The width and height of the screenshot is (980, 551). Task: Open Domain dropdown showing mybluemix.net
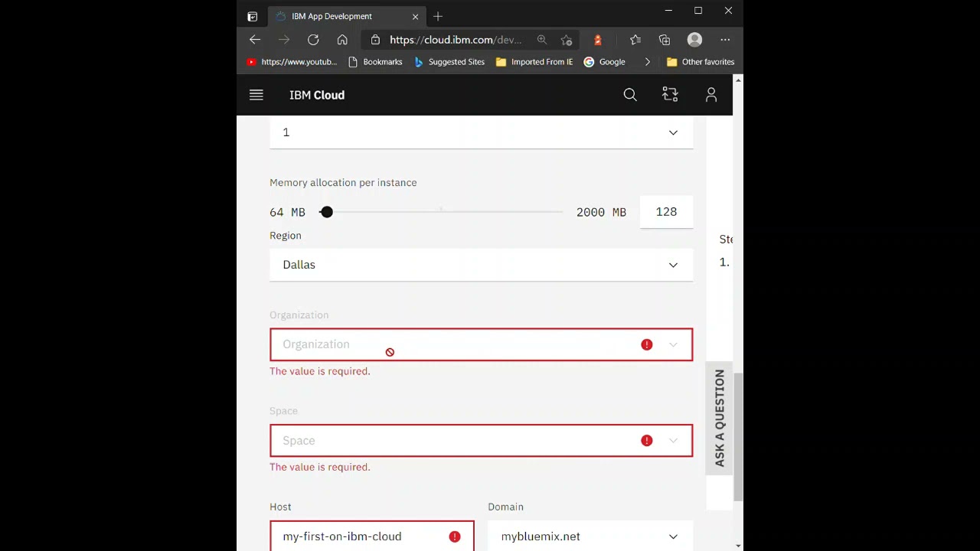[590, 536]
